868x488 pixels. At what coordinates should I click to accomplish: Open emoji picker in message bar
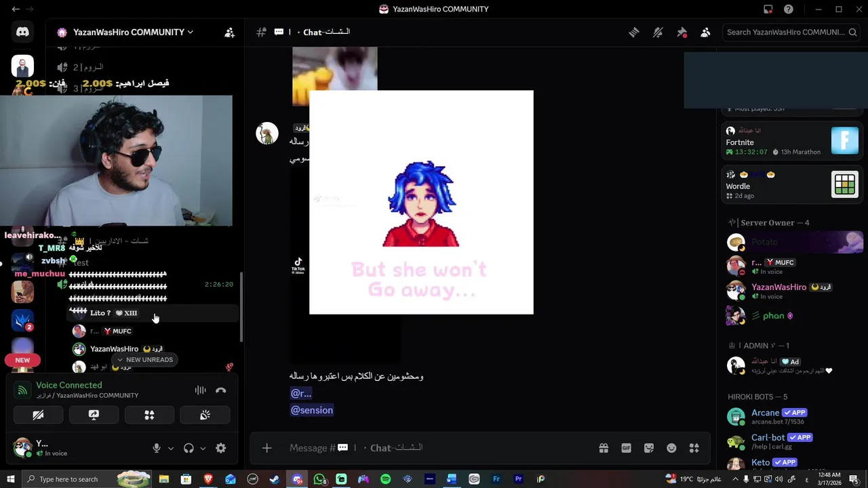[671, 448]
